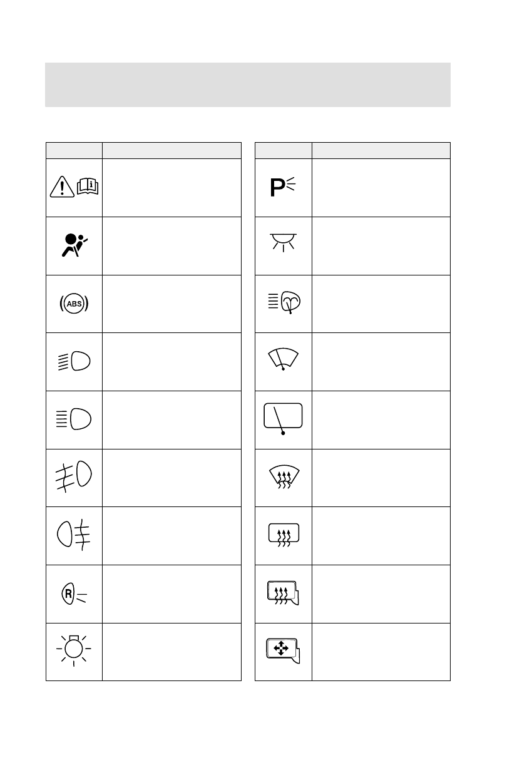Viewport: 532px width, 780px height.
Task: Click the gray header banner
Action: click(248, 85)
